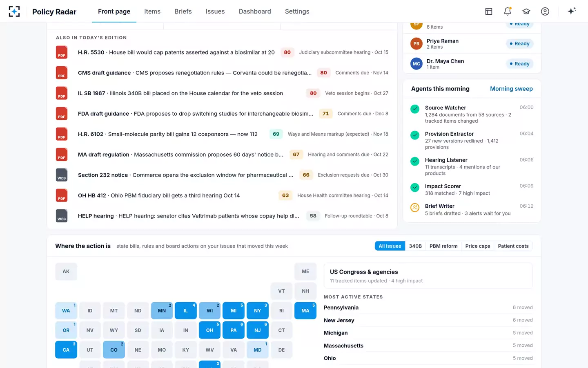
Task: Switch to the Briefs tab
Action: (x=183, y=11)
